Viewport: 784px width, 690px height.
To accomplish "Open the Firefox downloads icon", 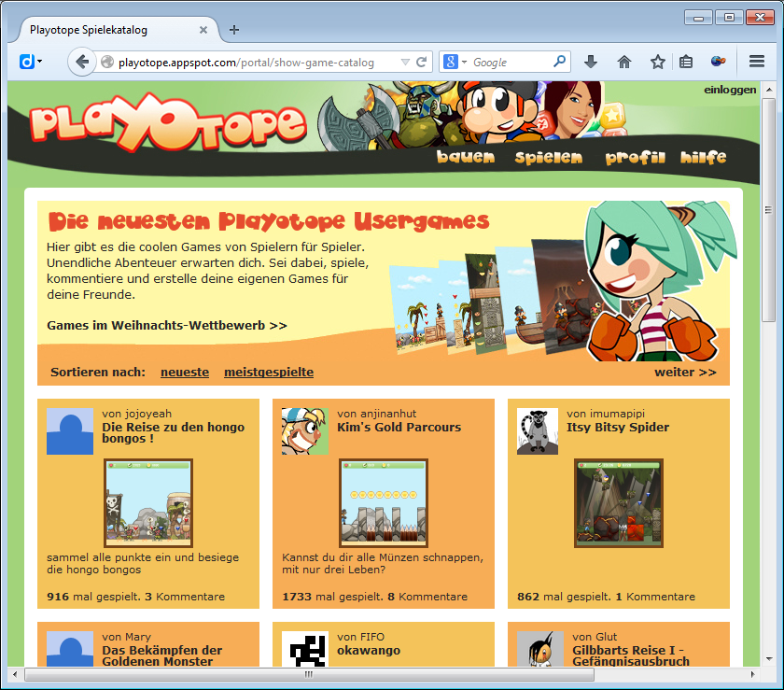I will pyautogui.click(x=590, y=61).
